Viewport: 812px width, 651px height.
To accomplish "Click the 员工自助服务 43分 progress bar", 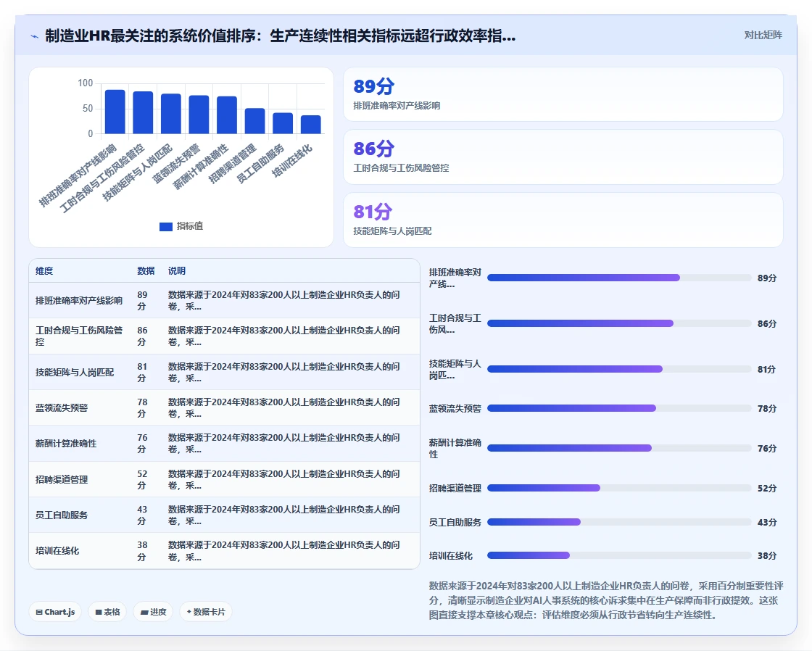I will point(619,523).
